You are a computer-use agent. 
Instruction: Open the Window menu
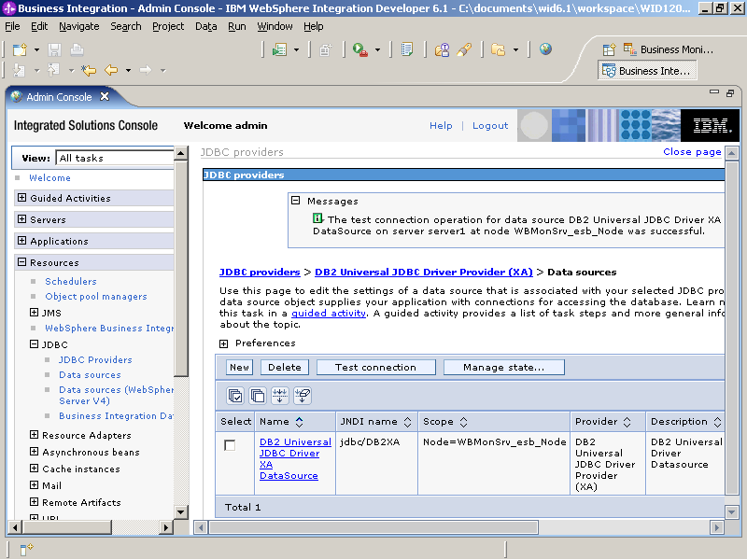pyautogui.click(x=275, y=26)
